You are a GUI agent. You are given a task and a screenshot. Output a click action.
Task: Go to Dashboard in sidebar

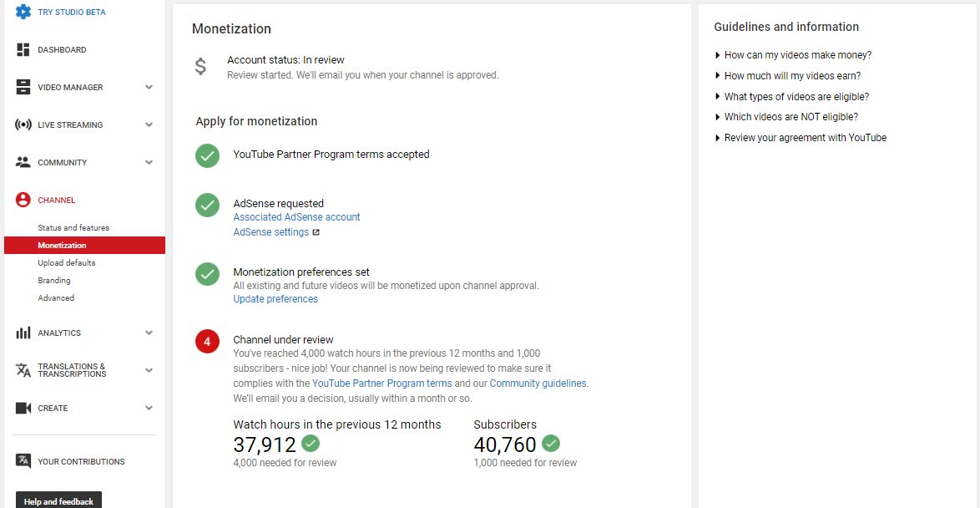pos(62,49)
